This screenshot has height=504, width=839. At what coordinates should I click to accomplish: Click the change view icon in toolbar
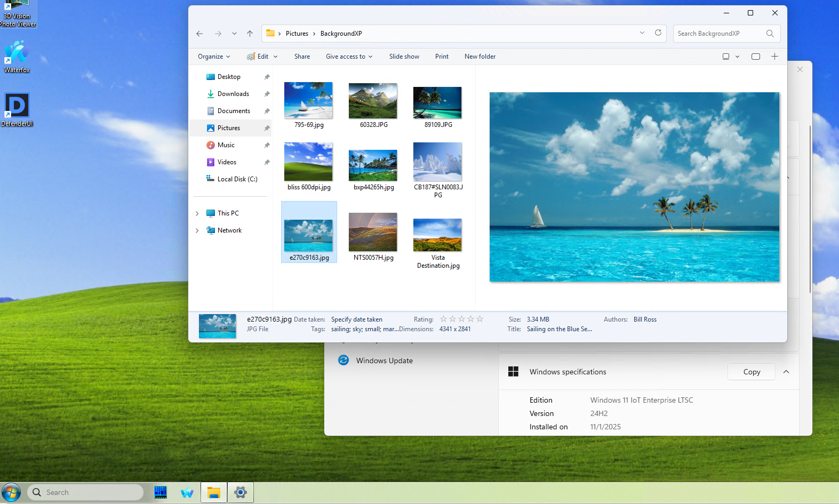click(x=726, y=57)
